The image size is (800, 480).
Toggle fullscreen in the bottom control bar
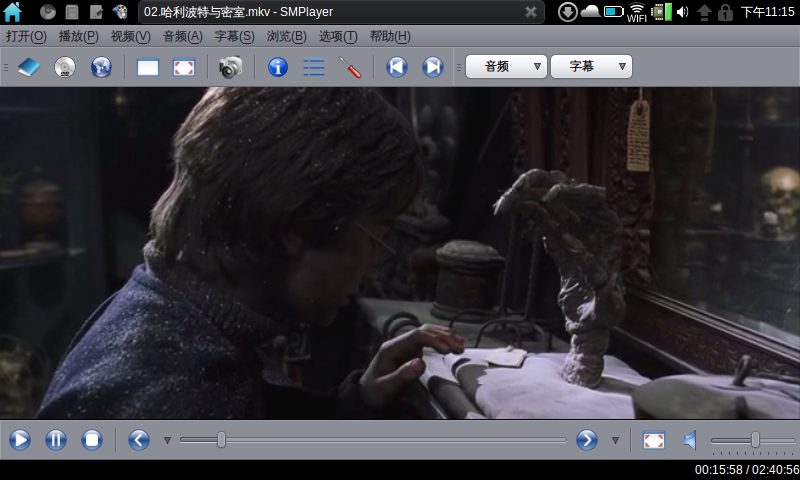(x=654, y=440)
